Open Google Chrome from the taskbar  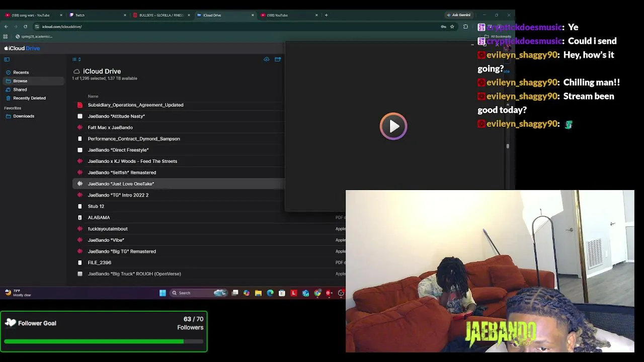[x=317, y=293]
